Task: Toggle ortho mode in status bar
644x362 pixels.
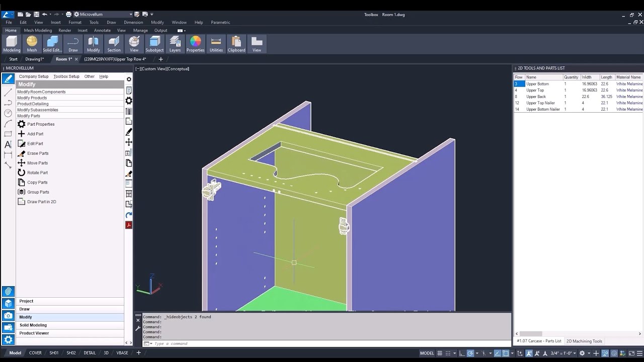Action: (x=462, y=353)
